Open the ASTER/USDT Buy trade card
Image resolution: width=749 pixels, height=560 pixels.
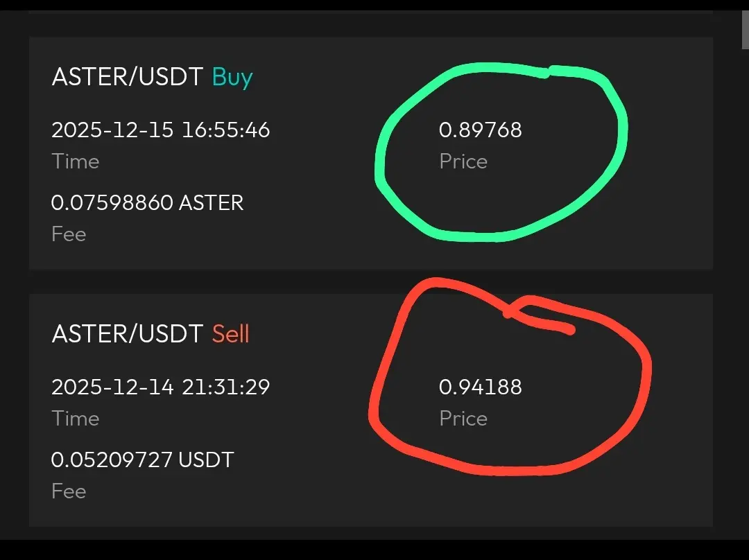tap(370, 153)
